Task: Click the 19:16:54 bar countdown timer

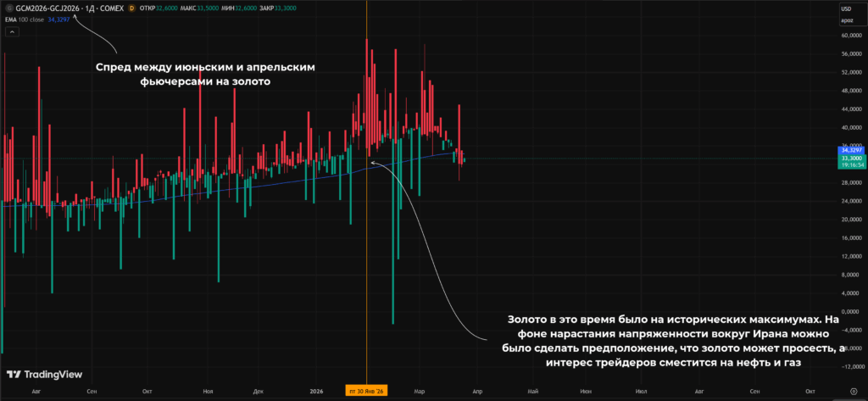Action: point(851,164)
